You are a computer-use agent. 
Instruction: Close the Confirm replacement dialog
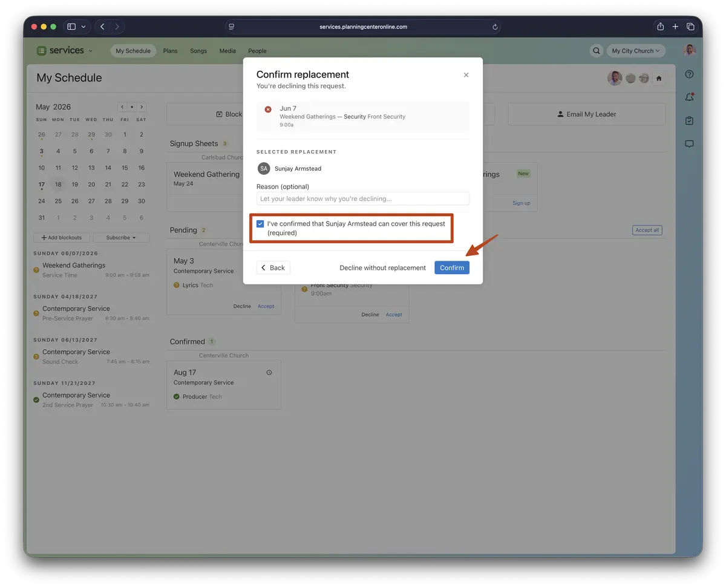tap(466, 75)
